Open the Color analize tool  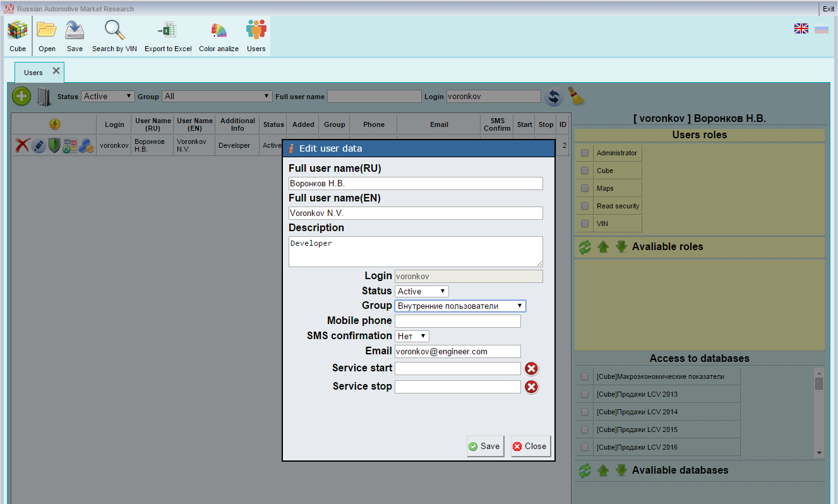click(x=218, y=37)
